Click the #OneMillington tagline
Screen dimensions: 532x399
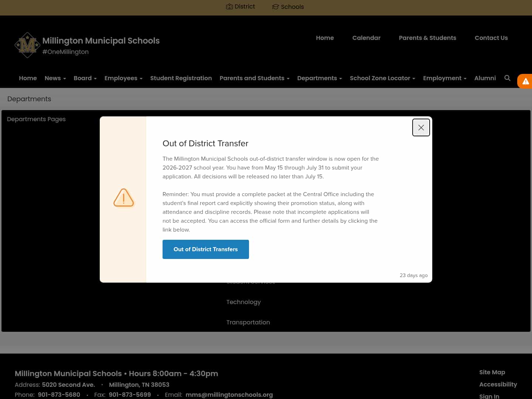coord(65,52)
